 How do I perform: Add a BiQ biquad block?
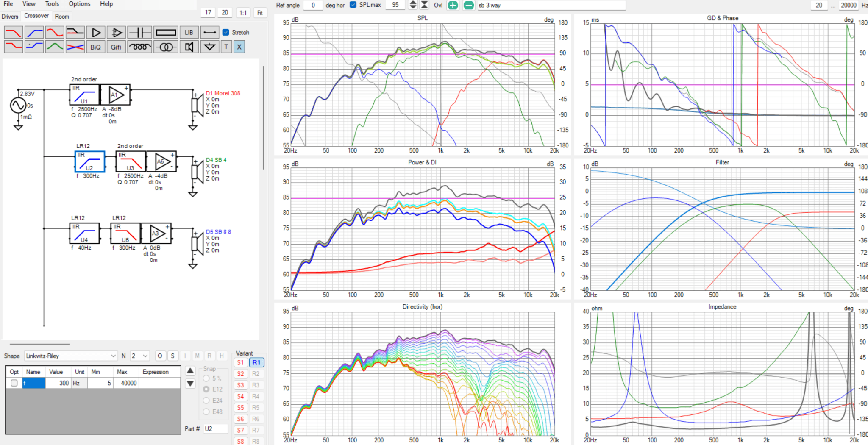[x=96, y=47]
